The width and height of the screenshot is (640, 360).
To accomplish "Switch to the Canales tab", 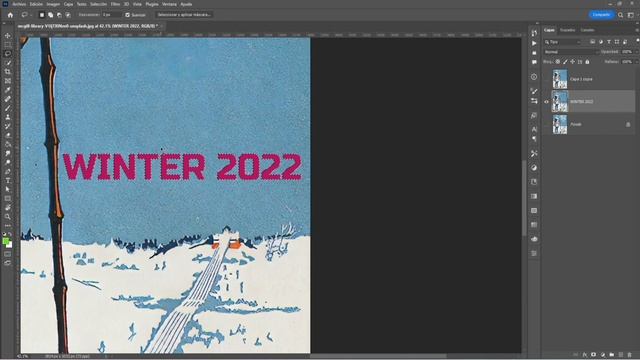I will click(587, 30).
